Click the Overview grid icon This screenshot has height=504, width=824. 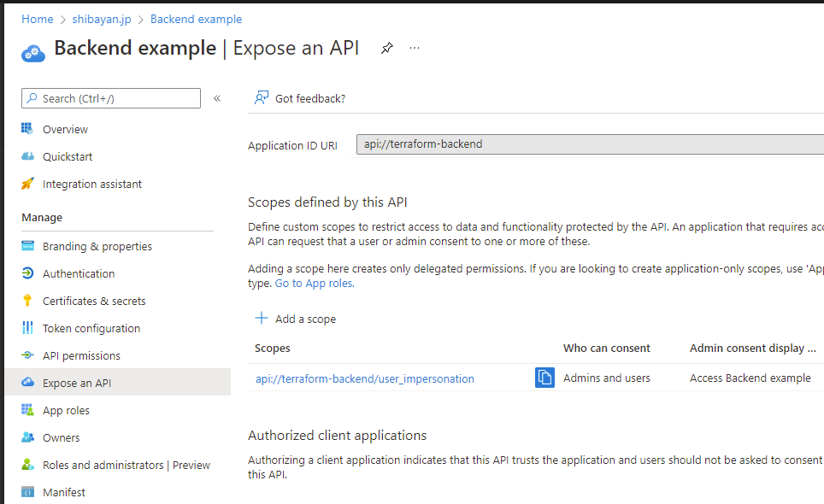(27, 129)
